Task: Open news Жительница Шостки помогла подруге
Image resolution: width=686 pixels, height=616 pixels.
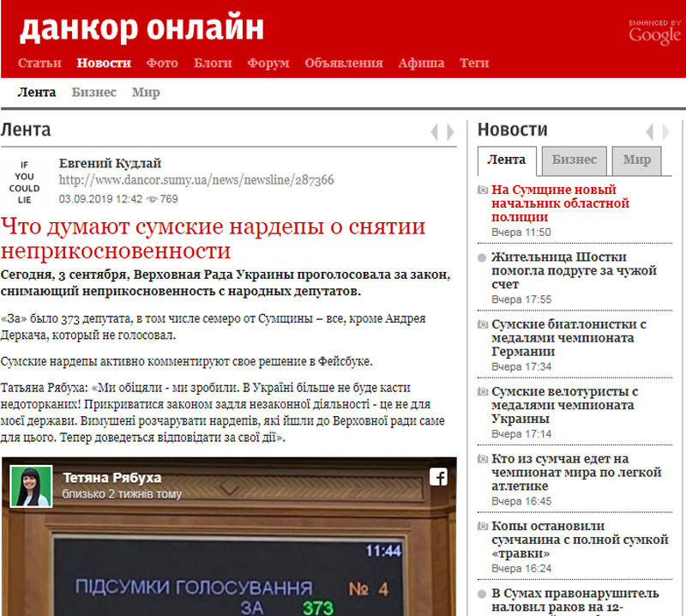Action: pyautogui.click(x=574, y=270)
